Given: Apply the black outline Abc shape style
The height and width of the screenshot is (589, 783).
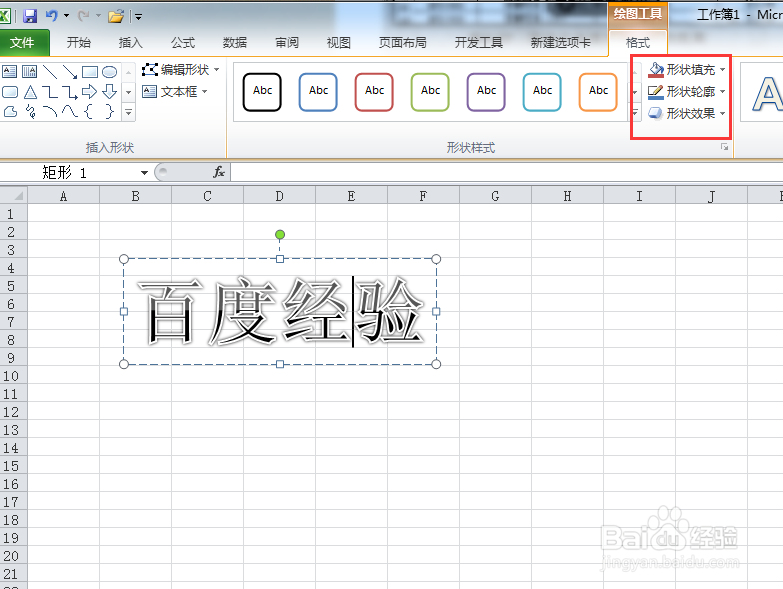Looking at the screenshot, I should click(262, 92).
